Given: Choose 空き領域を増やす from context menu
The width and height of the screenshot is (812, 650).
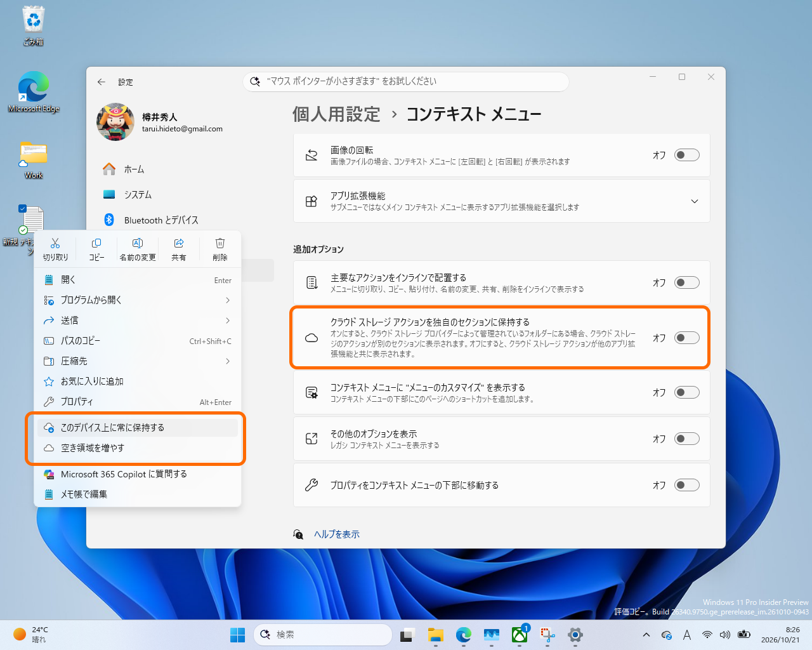Looking at the screenshot, I should pyautogui.click(x=138, y=448).
